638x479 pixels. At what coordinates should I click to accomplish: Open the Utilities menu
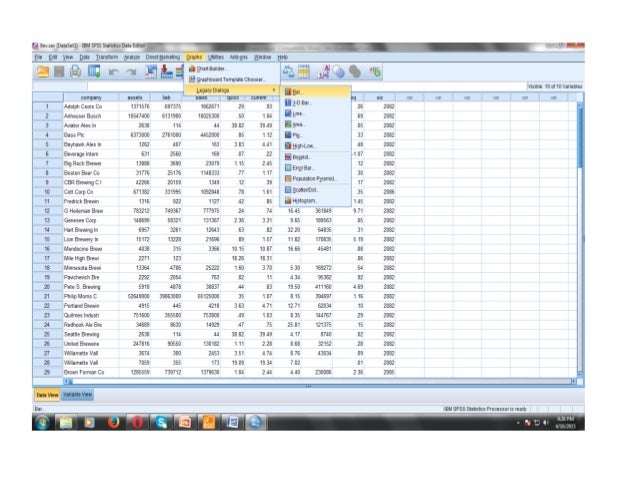click(x=216, y=57)
